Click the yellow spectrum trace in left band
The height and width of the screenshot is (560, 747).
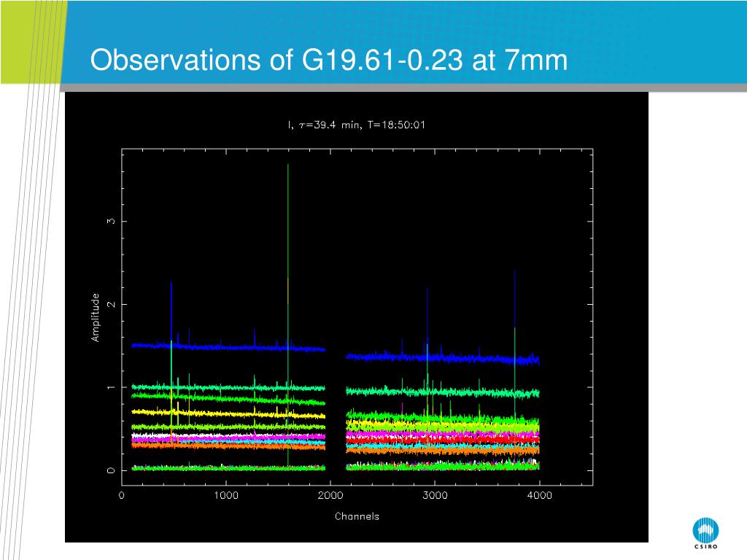pyautogui.click(x=228, y=414)
